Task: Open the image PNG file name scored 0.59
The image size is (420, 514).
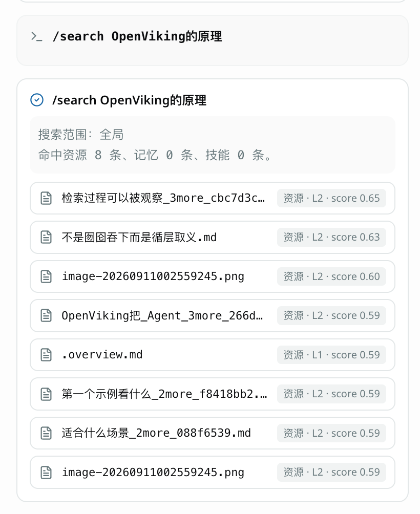Action: click(x=153, y=472)
